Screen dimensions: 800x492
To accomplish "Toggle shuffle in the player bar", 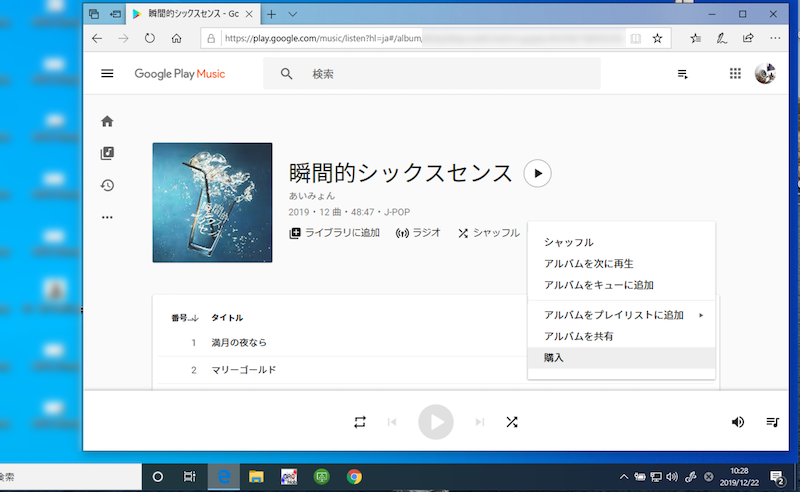I will (x=512, y=422).
